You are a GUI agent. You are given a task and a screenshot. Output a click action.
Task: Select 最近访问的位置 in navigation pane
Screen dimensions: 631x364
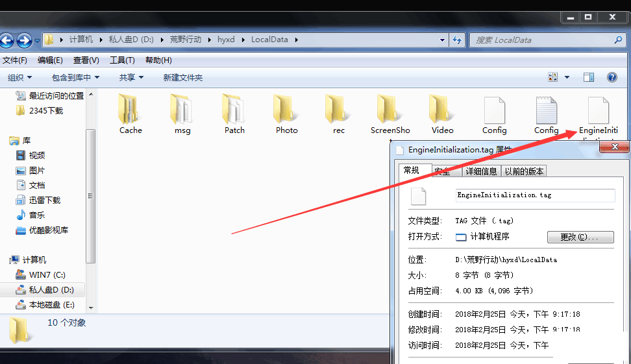pos(49,96)
